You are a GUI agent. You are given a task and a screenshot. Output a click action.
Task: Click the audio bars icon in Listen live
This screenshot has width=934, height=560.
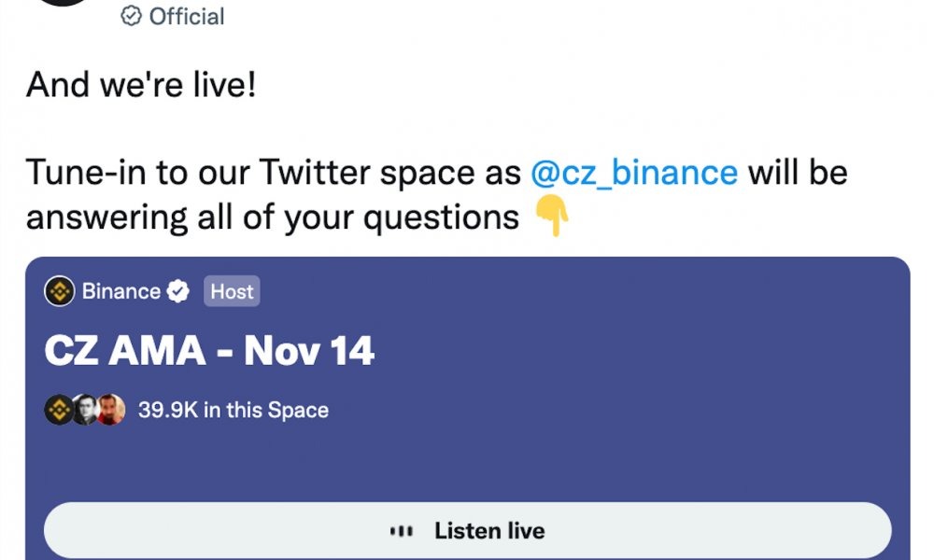pos(402,531)
